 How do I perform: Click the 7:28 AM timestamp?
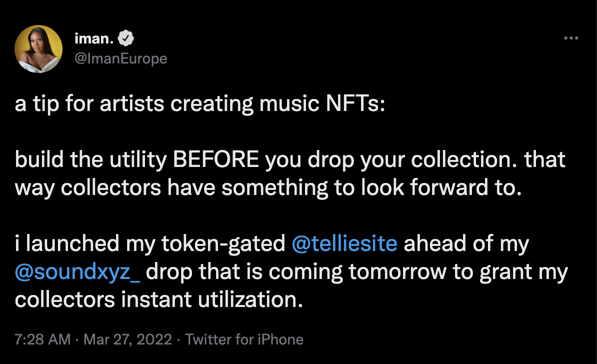click(x=42, y=340)
